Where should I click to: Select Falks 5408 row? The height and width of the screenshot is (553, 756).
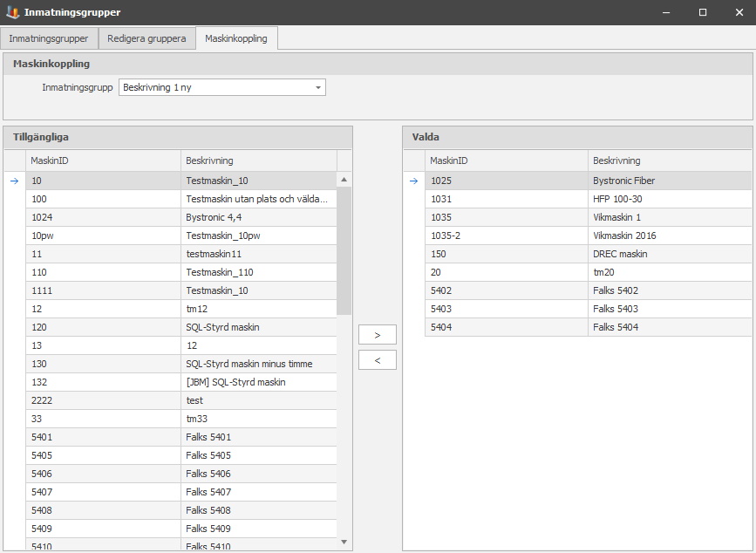point(181,510)
